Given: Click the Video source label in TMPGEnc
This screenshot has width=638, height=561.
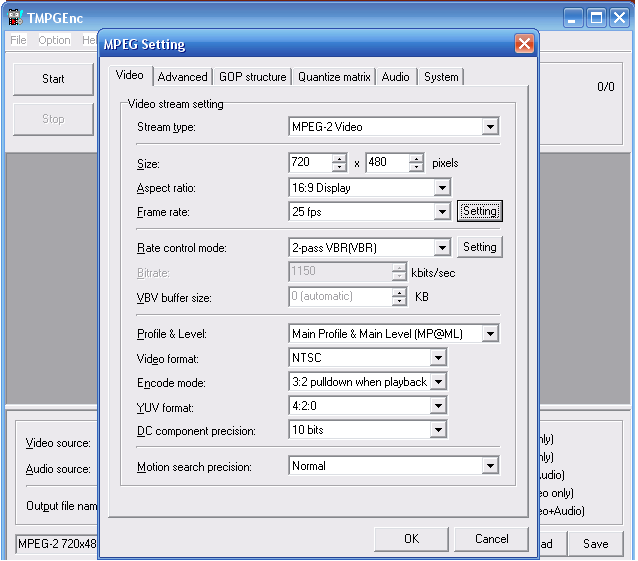Looking at the screenshot, I should [58, 443].
